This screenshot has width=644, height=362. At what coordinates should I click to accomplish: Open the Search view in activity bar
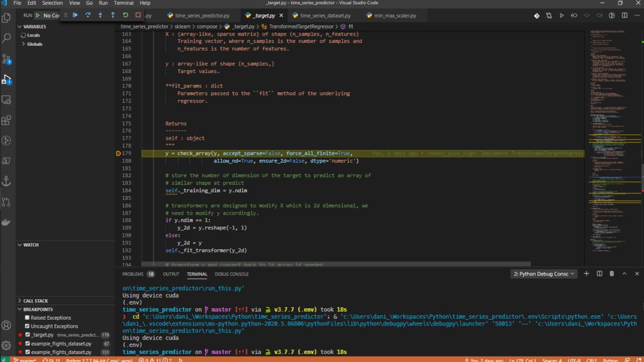pyautogui.click(x=6, y=38)
